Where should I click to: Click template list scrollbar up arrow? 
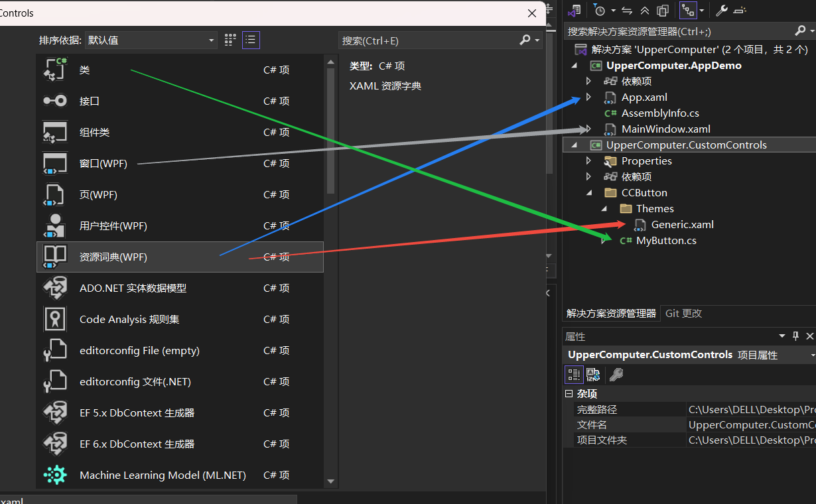point(331,62)
